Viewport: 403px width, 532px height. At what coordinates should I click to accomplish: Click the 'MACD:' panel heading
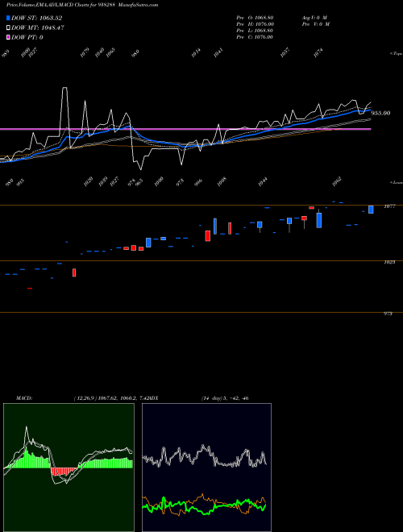coord(24,398)
